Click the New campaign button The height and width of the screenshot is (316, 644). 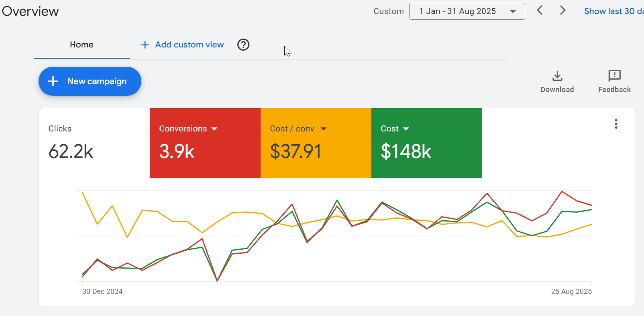90,81
